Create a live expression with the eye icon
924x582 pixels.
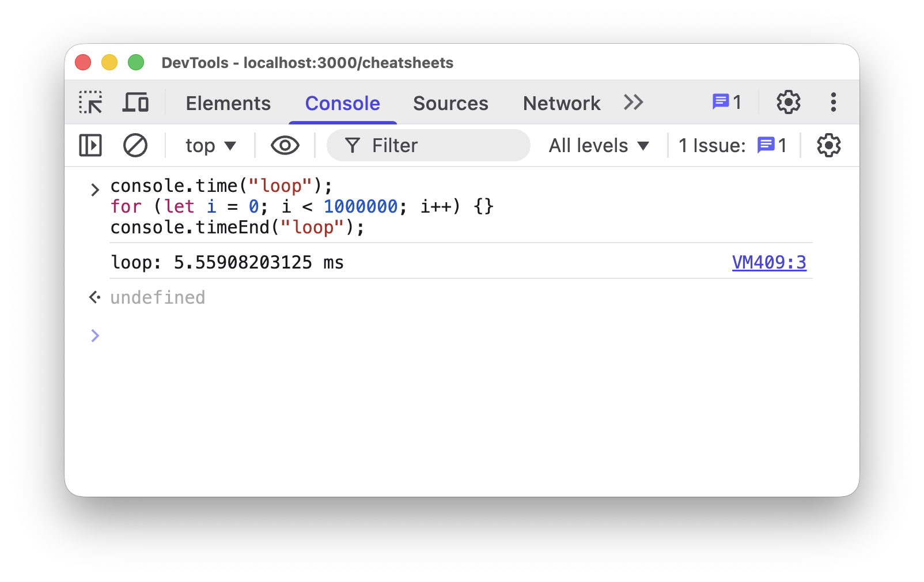tap(285, 145)
